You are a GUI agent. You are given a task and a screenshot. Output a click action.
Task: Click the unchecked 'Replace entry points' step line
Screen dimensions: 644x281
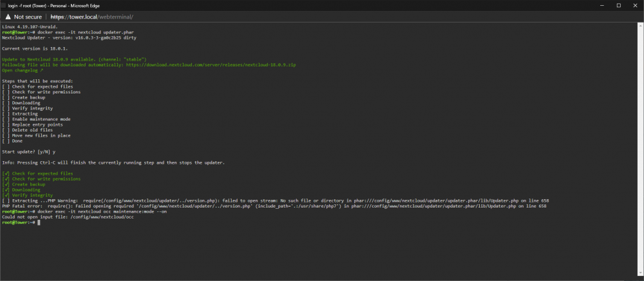[32, 124]
